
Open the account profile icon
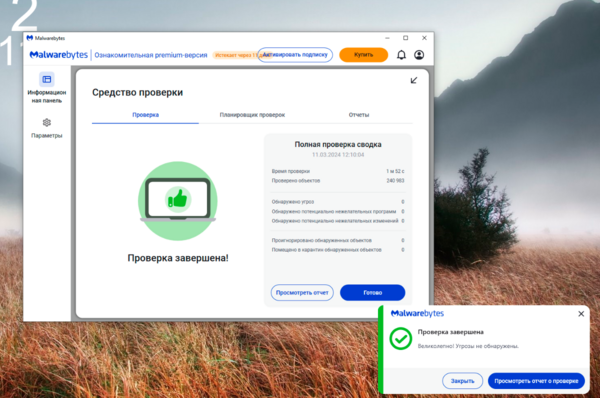pyautogui.click(x=419, y=55)
